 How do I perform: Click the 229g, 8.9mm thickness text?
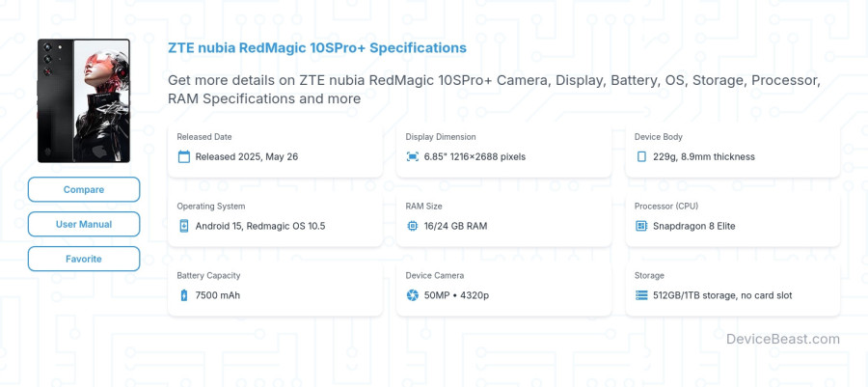click(704, 156)
